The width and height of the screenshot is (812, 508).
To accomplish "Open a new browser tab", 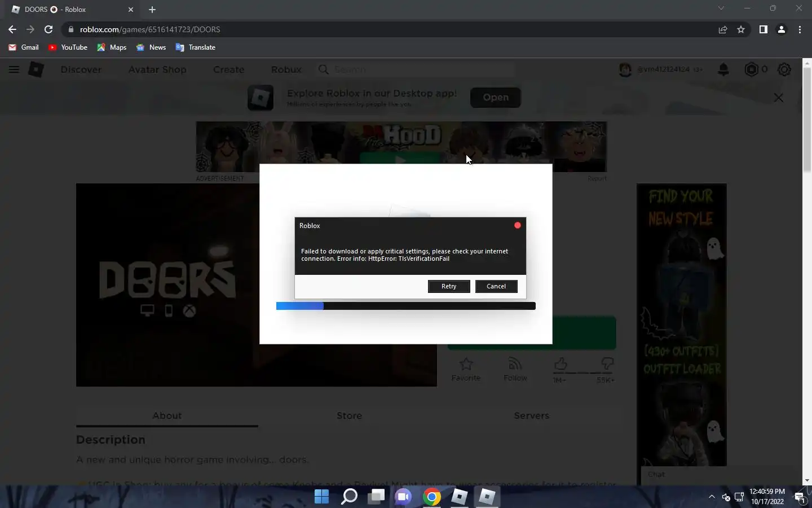I will click(x=152, y=10).
